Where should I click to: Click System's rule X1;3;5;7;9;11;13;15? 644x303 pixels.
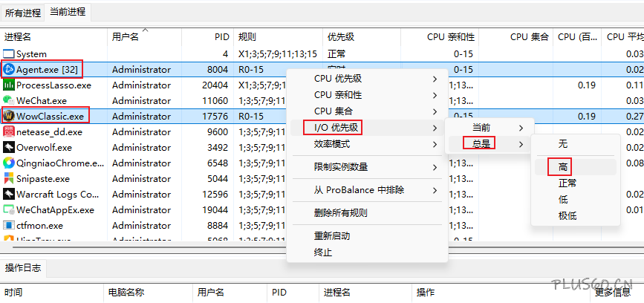click(278, 53)
